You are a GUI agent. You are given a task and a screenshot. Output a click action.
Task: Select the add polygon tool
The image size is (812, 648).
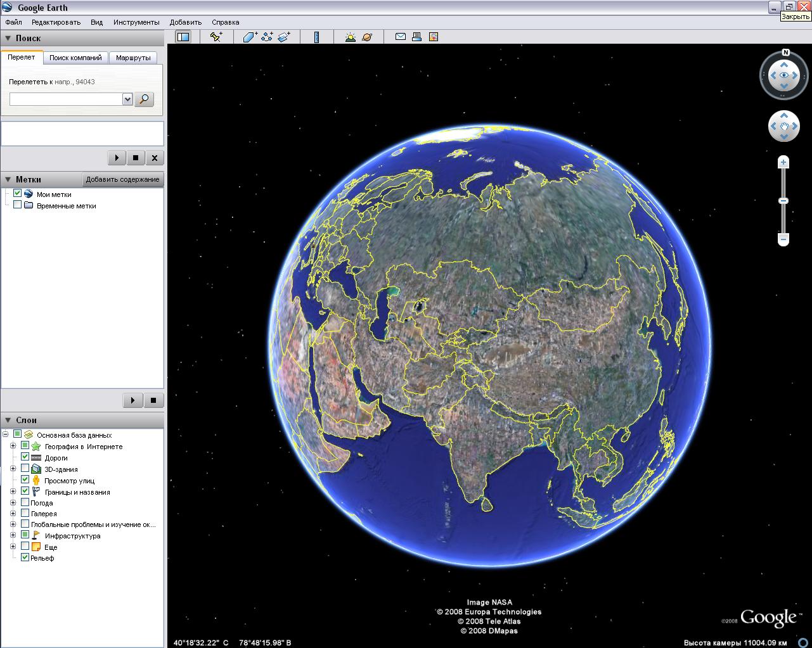(x=250, y=37)
